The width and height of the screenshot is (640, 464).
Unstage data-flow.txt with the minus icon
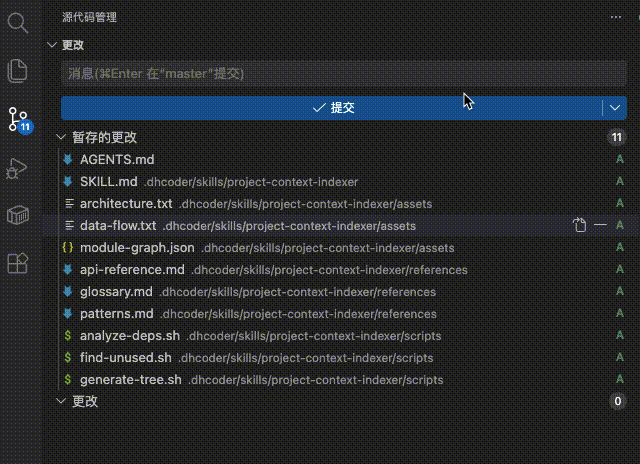coord(600,226)
